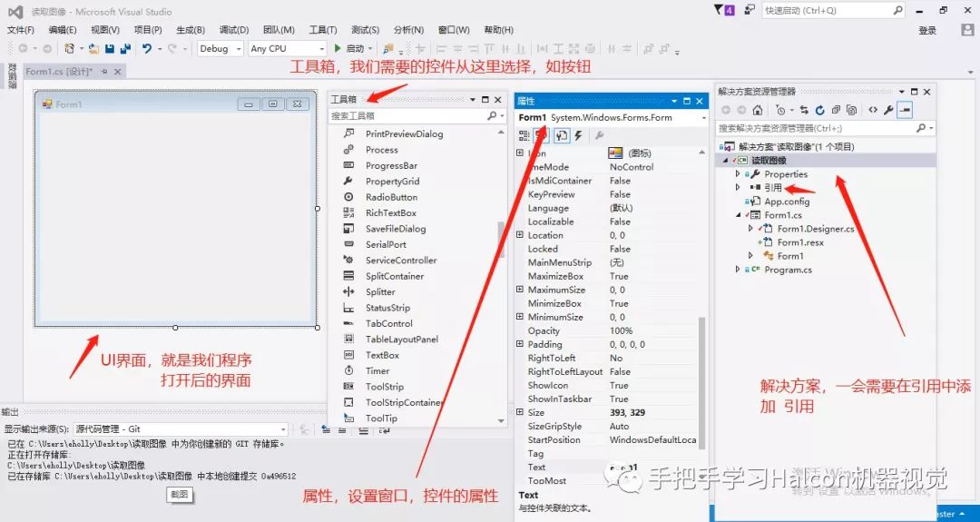Select ProgressBar control in toolbox
Image resolution: width=980 pixels, height=522 pixels.
click(391, 165)
